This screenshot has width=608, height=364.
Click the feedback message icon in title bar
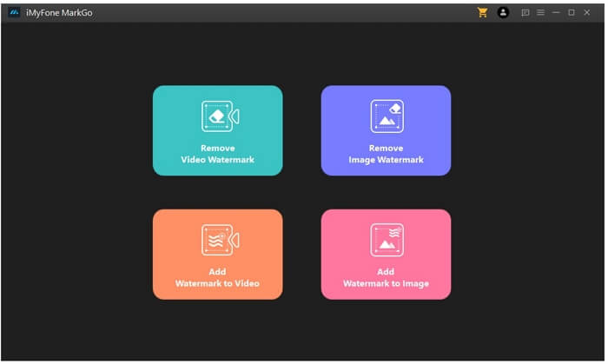(525, 13)
